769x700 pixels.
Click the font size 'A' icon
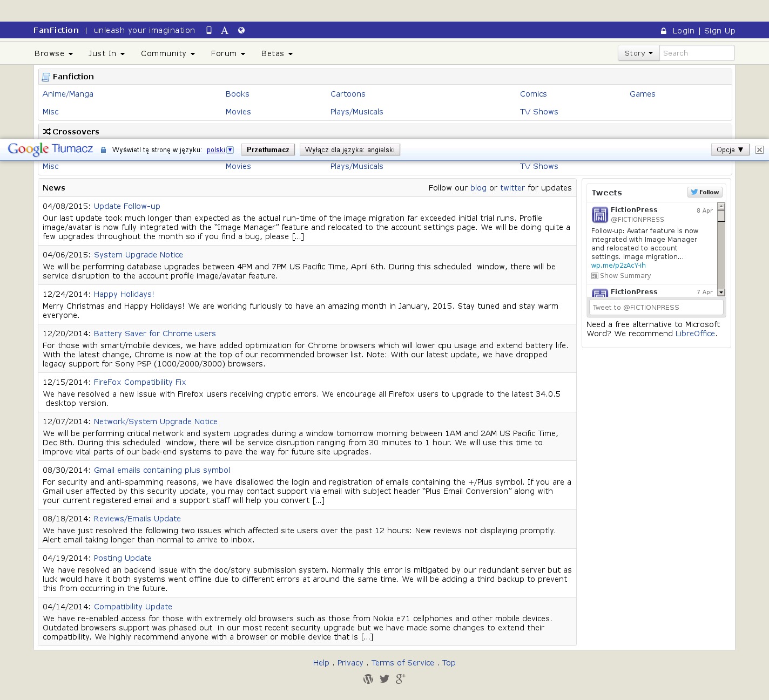(225, 31)
